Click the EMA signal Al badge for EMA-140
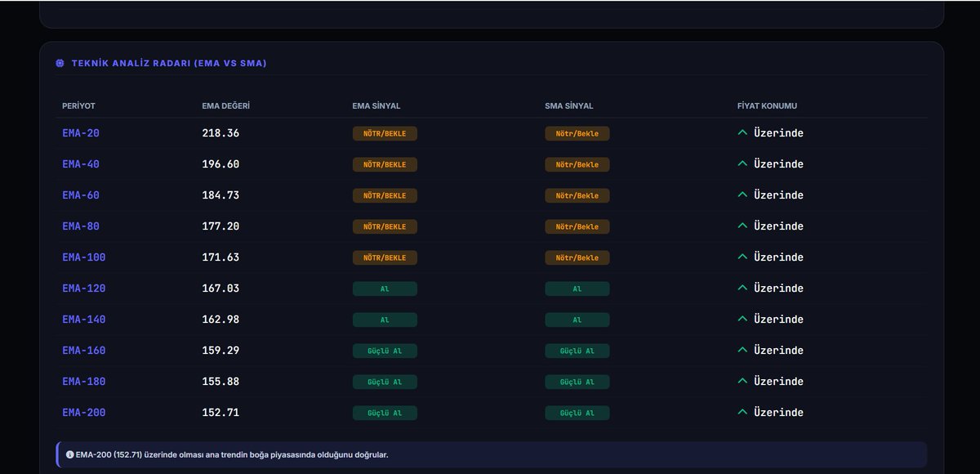The height and width of the screenshot is (474, 980). 385,320
